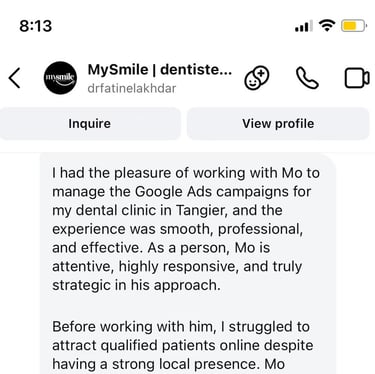Open the MySmile round profile picture
The image size is (375, 374).
[60, 78]
